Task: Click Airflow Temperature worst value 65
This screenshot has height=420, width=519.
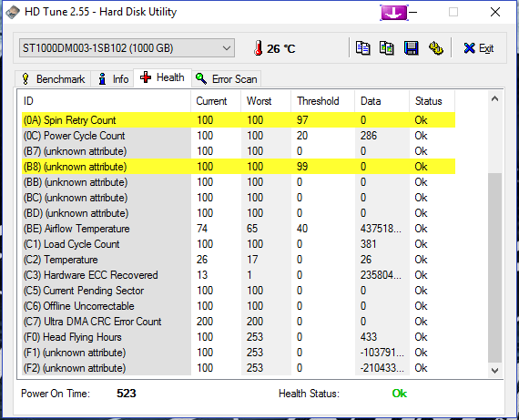Action: (x=252, y=229)
